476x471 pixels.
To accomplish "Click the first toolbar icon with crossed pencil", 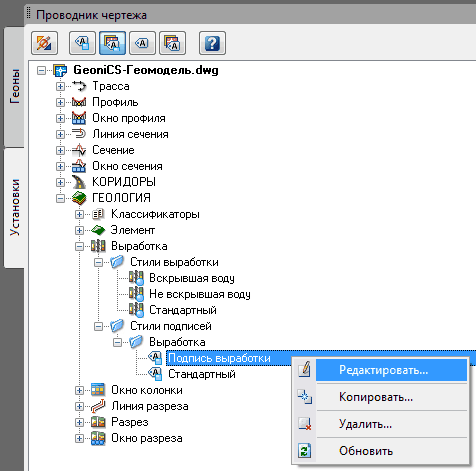I will pos(44,43).
